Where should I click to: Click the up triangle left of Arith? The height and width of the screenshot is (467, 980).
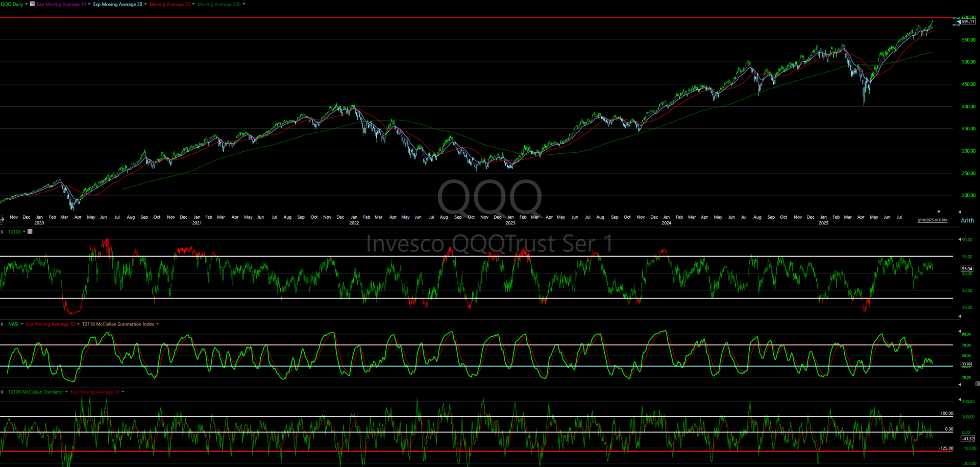pyautogui.click(x=939, y=211)
